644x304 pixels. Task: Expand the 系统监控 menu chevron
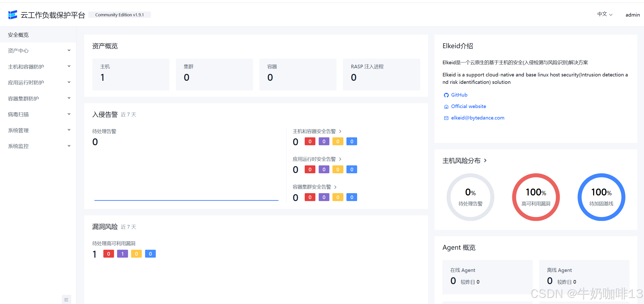pyautogui.click(x=69, y=146)
